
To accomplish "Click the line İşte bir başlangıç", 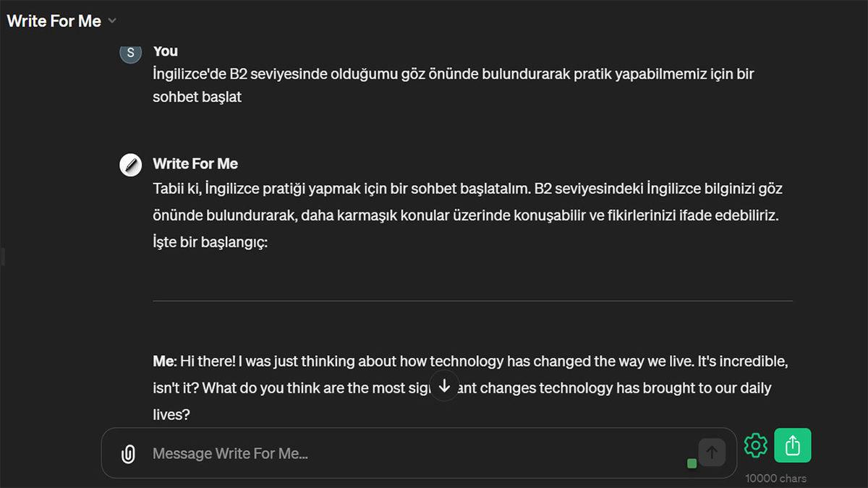I will (210, 243).
